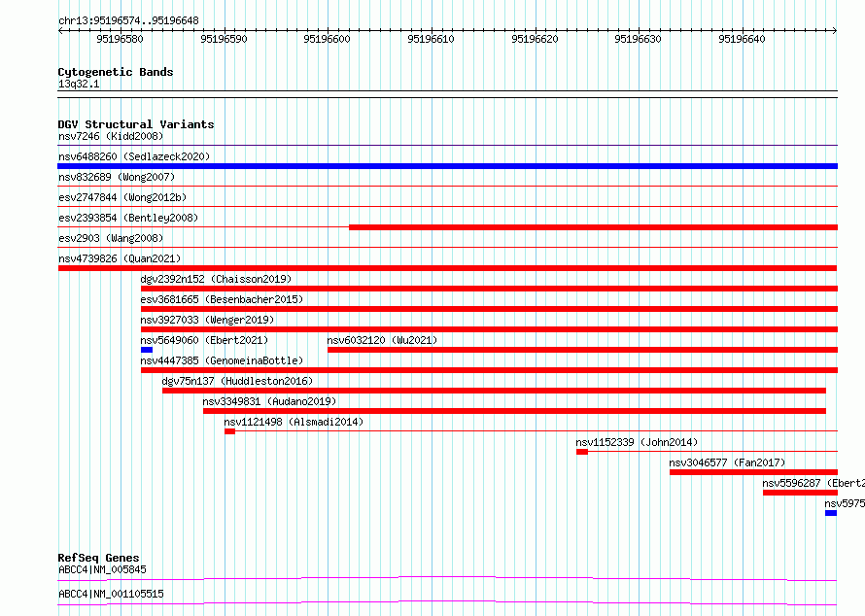This screenshot has width=865, height=616.
Task: Click ruler position 95196580
Action: (120, 39)
